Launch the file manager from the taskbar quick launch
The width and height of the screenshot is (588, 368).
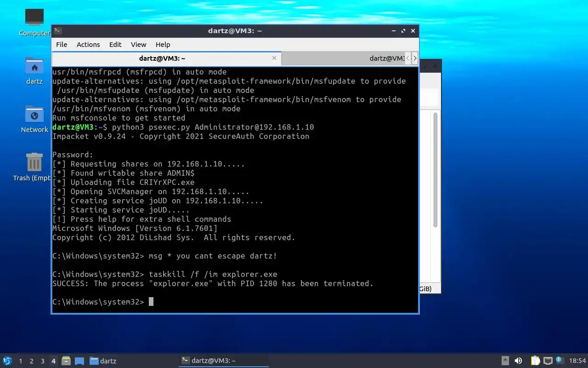click(66, 361)
